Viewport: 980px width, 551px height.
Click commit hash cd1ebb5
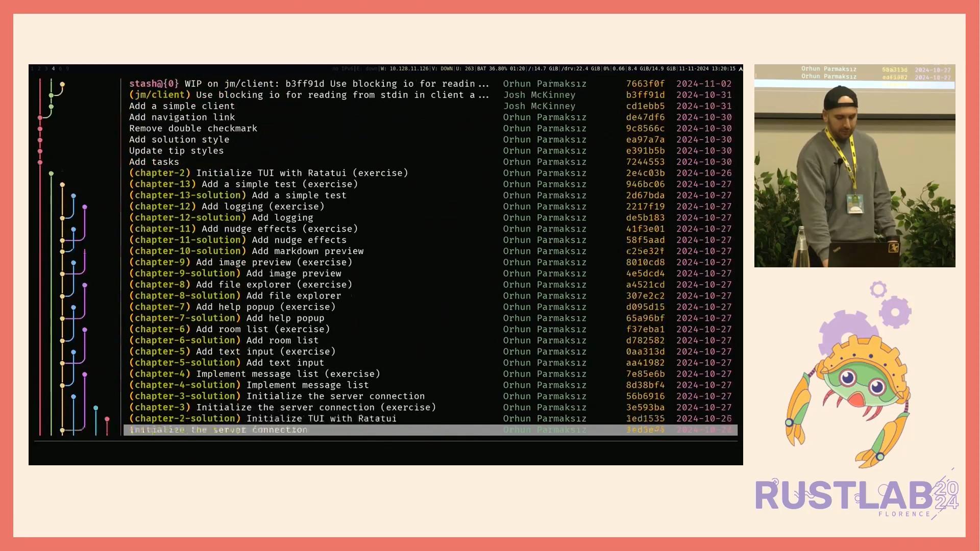point(645,106)
